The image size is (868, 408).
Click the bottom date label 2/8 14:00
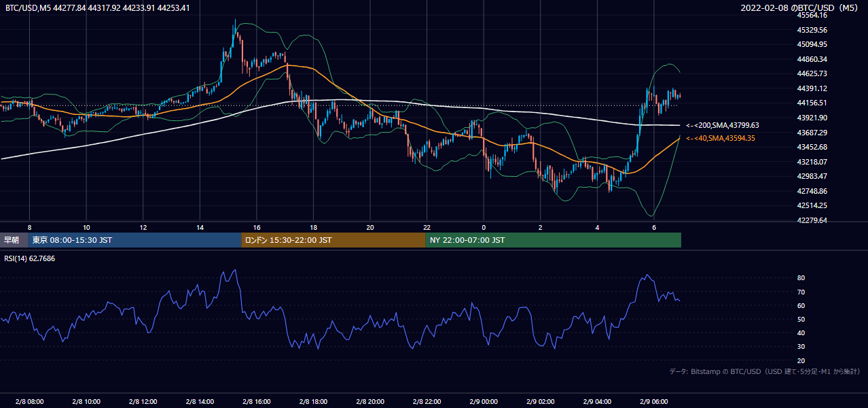pyautogui.click(x=200, y=401)
